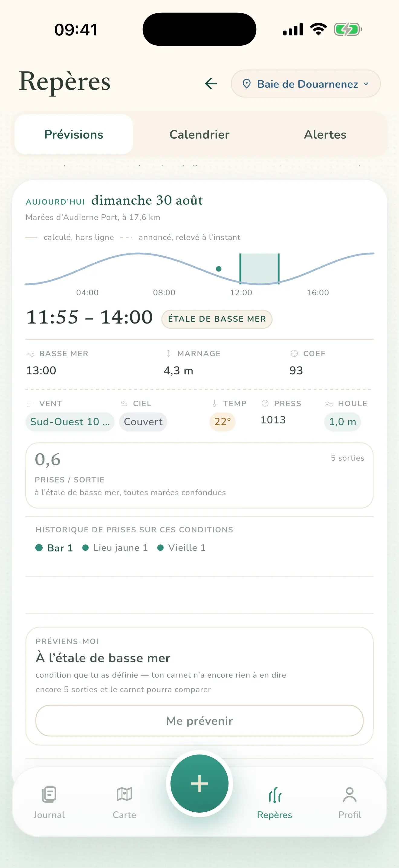Image resolution: width=399 pixels, height=868 pixels.
Task: Tap the cellular signal icon
Action: (293, 29)
